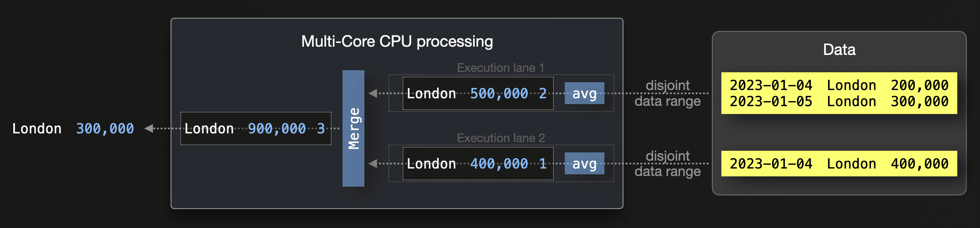Click the upper disjoint data range label
Screen dimensions: 980x228
[668, 93]
